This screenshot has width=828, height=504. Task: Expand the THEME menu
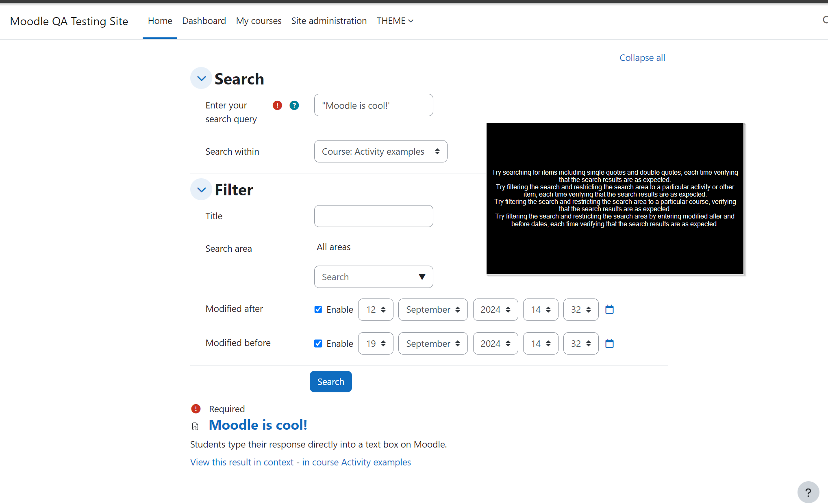pos(395,21)
